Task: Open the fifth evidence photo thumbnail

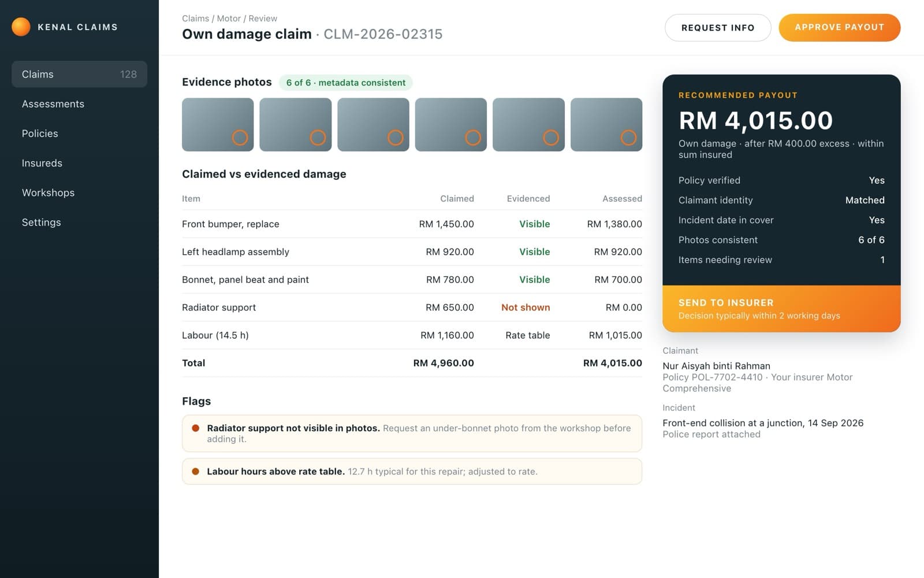Action: point(528,124)
